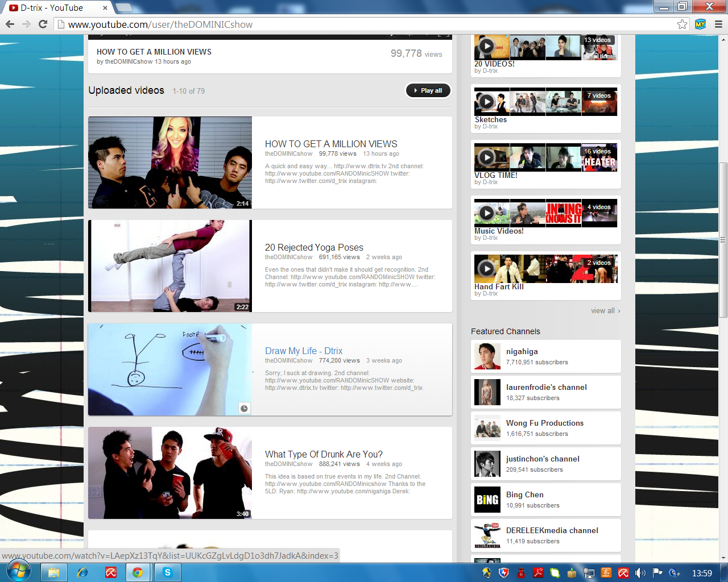Click the network connection tray icon
This screenshot has width=728, height=582.
[x=589, y=573]
